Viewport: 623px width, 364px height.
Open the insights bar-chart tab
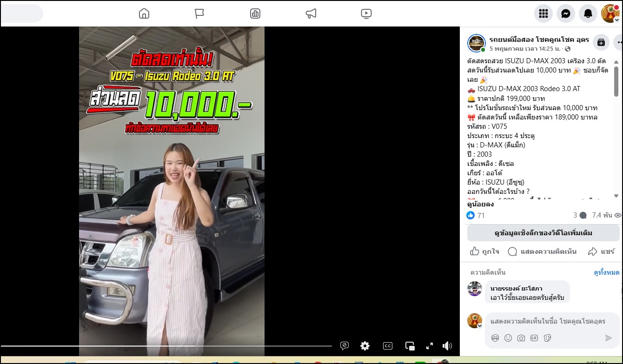255,13
